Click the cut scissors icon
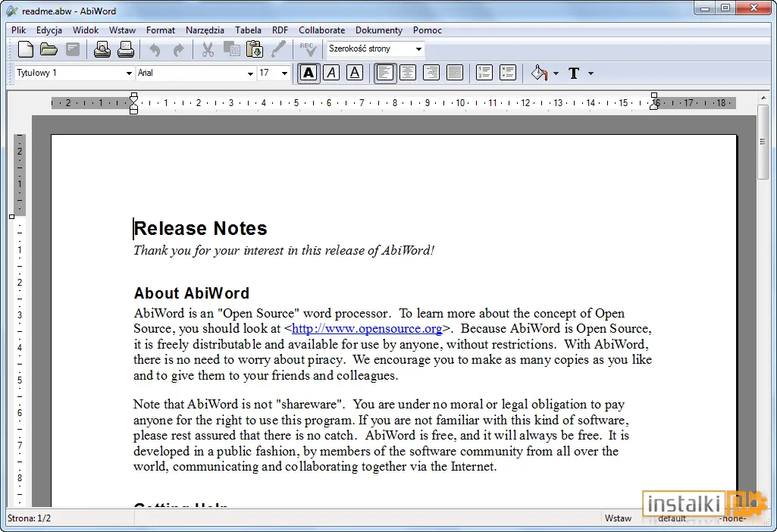This screenshot has width=777, height=532. [208, 49]
